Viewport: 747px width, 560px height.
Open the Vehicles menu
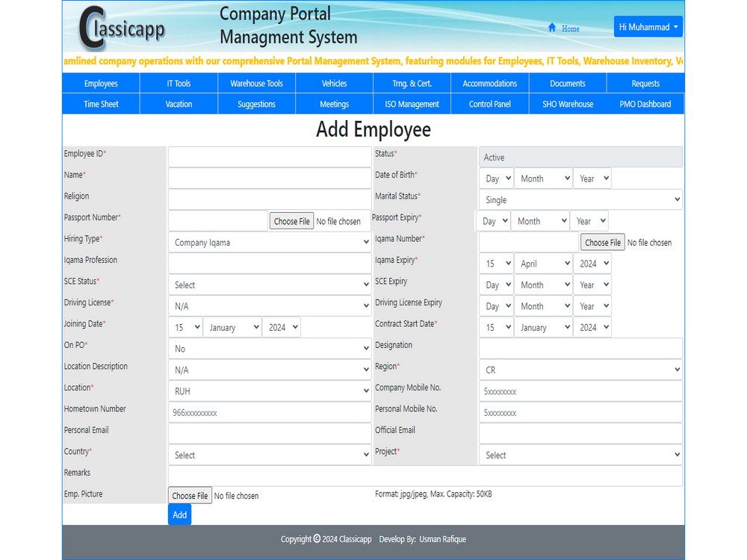click(334, 84)
